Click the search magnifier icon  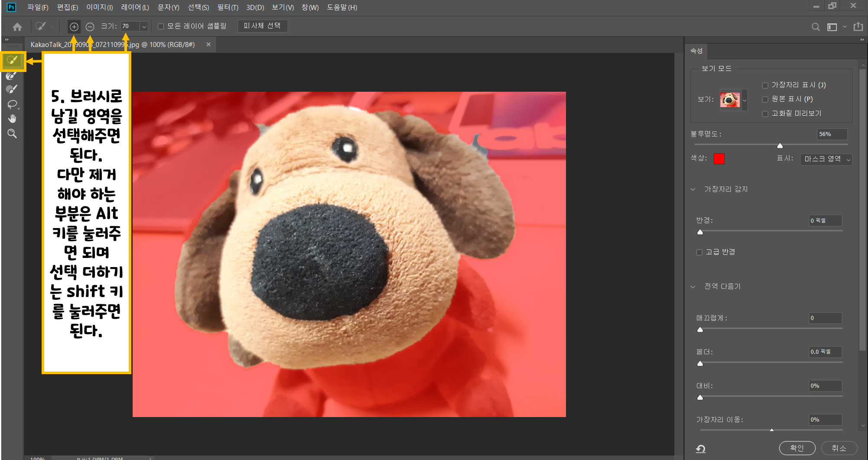816,27
